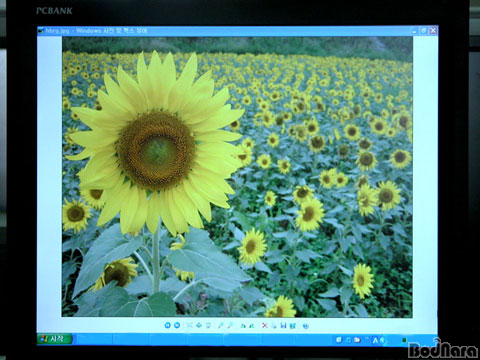Open the picture for editing from the toolbar
The height and width of the screenshot is (360, 480).
pyautogui.click(x=293, y=326)
